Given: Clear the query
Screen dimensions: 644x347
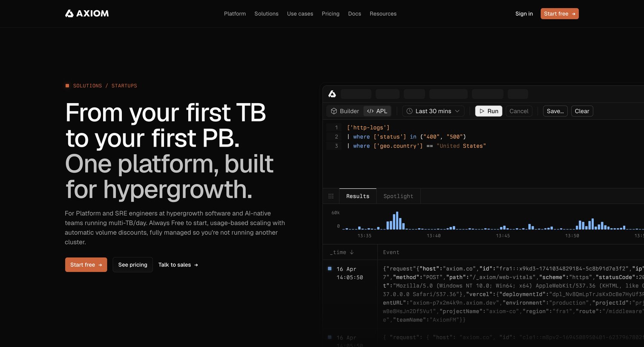Looking at the screenshot, I should click(x=582, y=111).
